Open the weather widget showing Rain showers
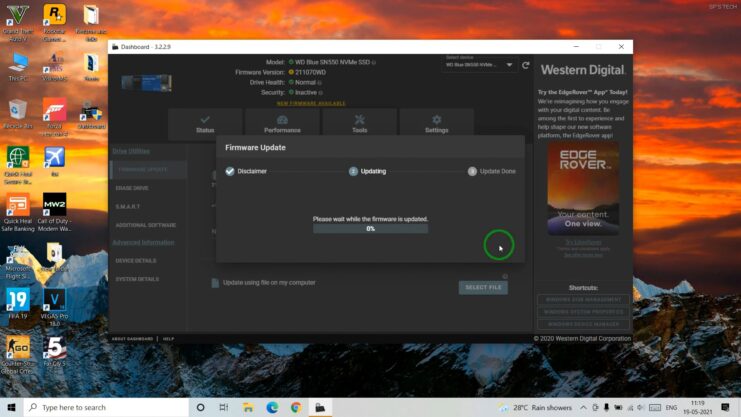 536,408
